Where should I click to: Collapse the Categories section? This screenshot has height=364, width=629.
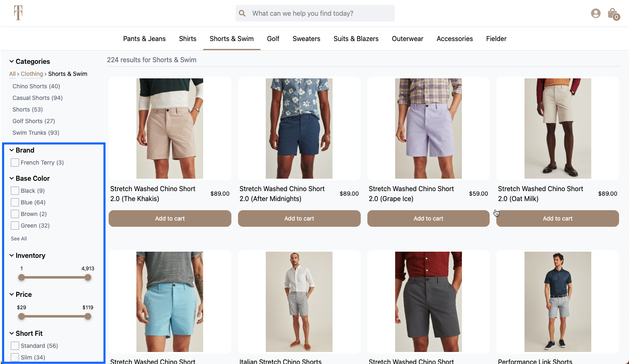point(29,61)
